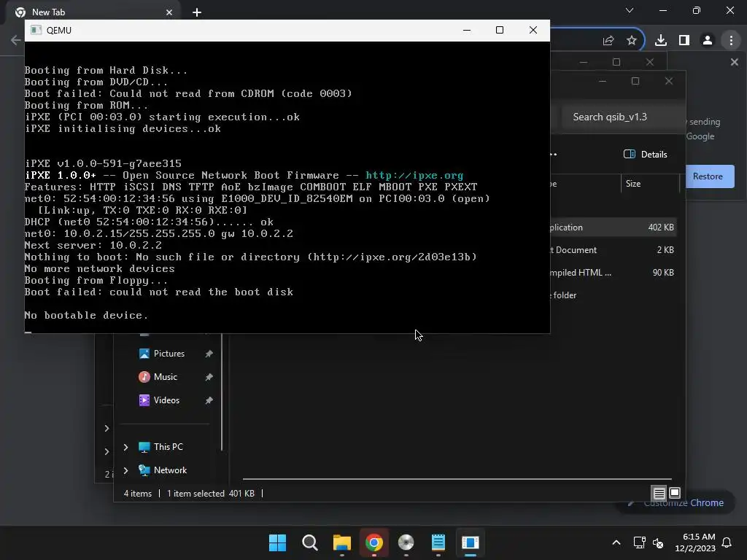The width and height of the screenshot is (747, 560).
Task: Open taskbar Search
Action: (309, 542)
